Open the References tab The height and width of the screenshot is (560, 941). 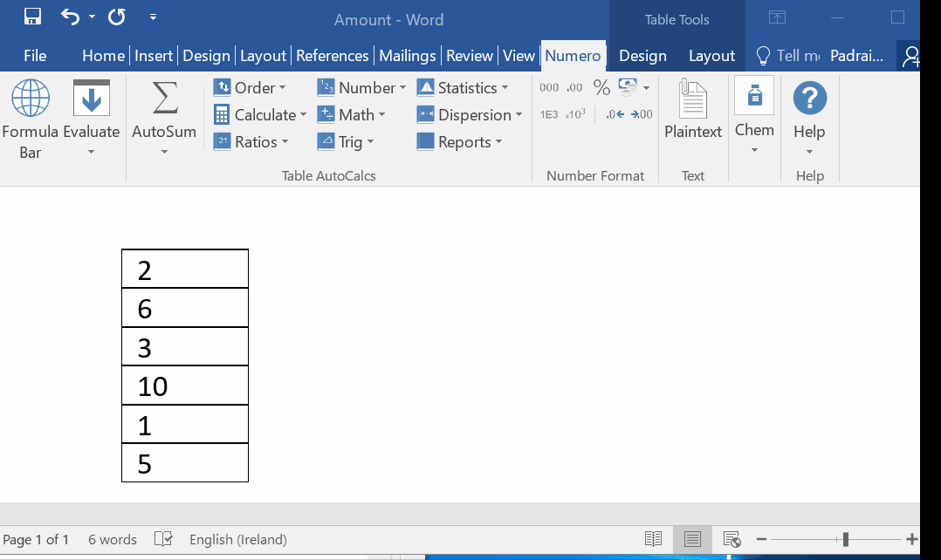(332, 56)
